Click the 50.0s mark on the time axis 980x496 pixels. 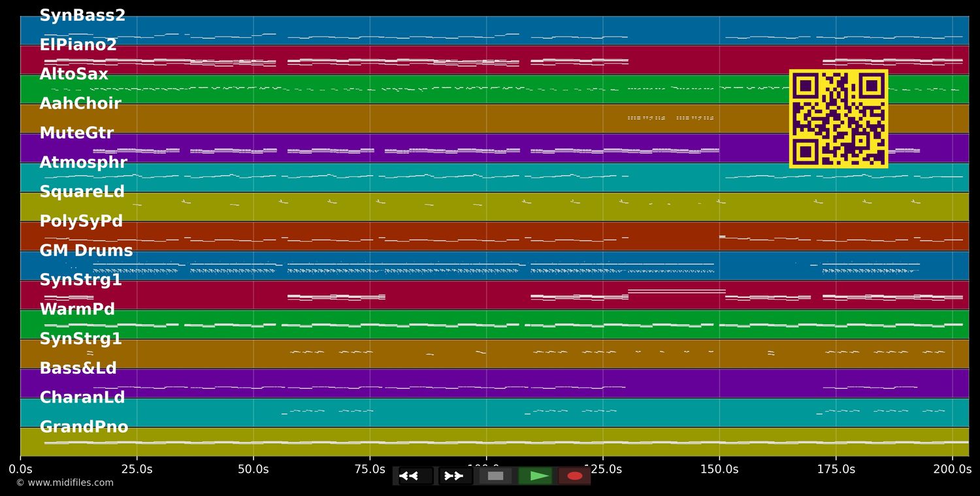pyautogui.click(x=253, y=469)
